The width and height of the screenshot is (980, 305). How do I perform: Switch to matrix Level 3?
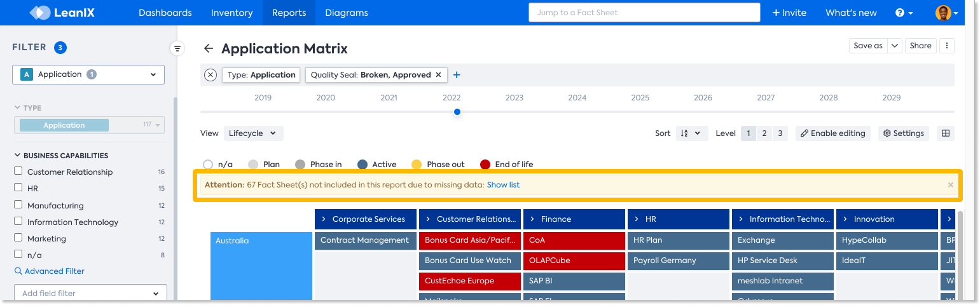[780, 133]
